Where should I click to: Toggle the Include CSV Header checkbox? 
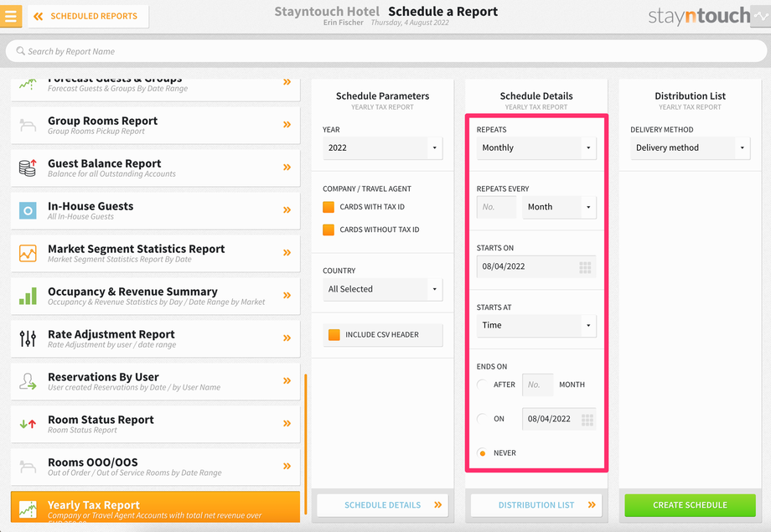[x=334, y=335]
